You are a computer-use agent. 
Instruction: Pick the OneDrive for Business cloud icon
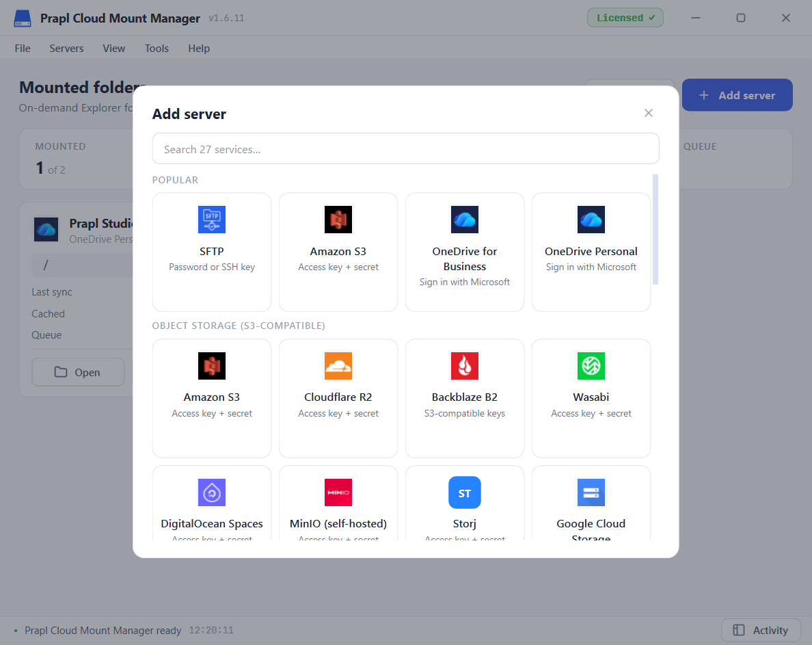coord(465,220)
